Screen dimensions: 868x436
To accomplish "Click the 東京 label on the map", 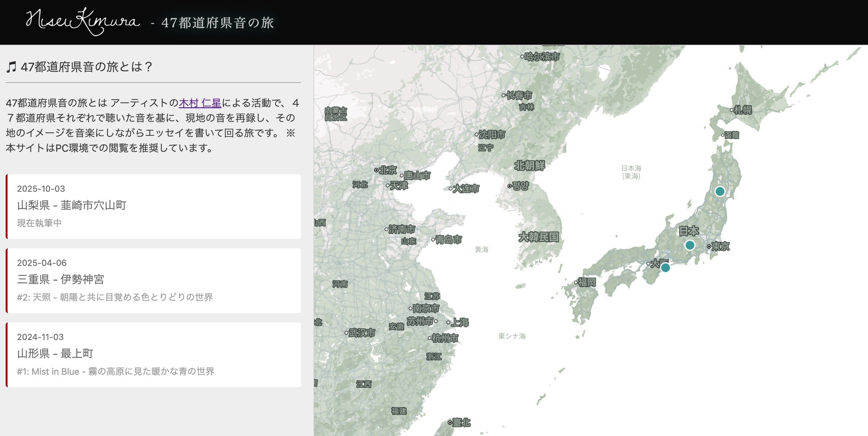I will coord(720,246).
